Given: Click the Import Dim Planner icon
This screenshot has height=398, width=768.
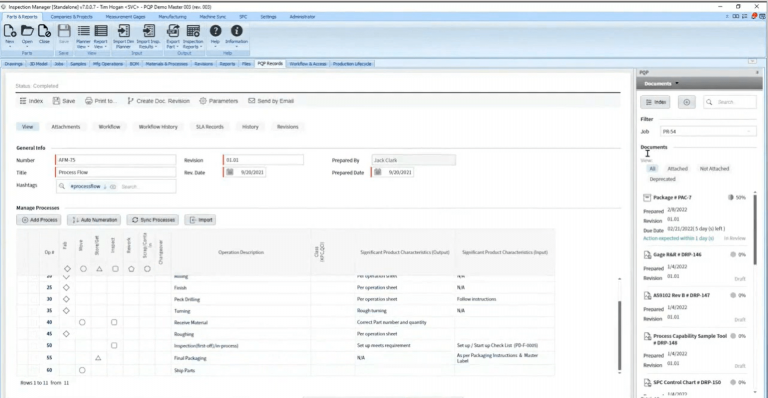Looking at the screenshot, I should 123,31.
